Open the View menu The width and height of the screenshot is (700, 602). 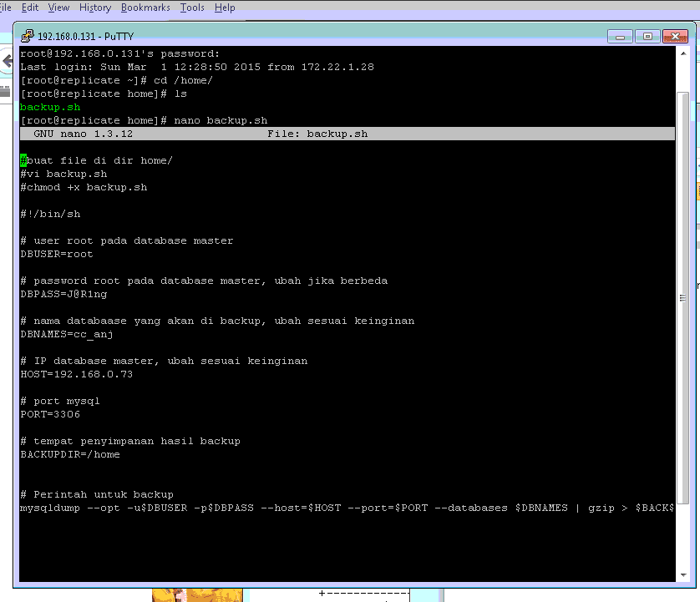(58, 8)
